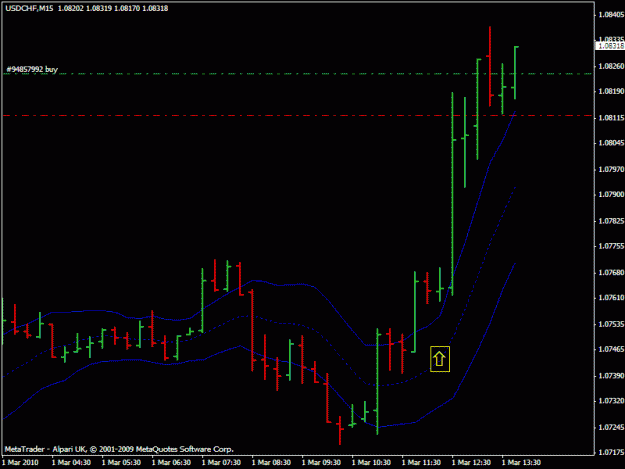
Task: Click time axis label 1 Mar 10:30
Action: [371, 462]
